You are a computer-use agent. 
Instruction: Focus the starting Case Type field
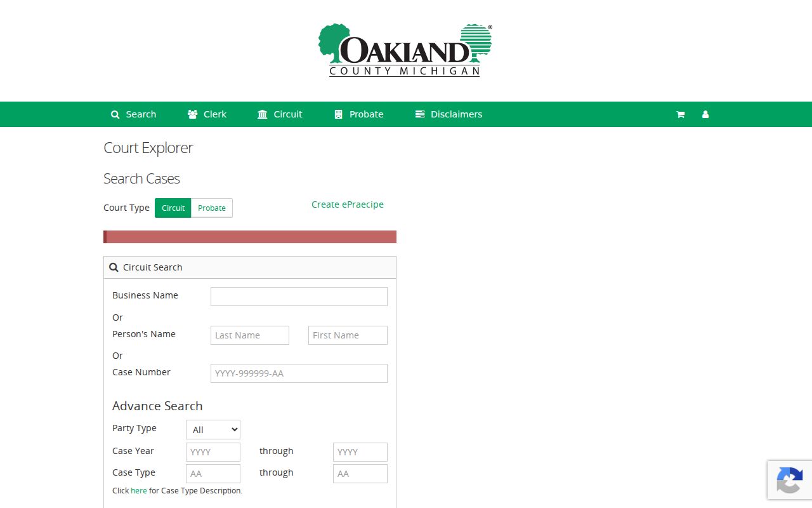(213, 474)
